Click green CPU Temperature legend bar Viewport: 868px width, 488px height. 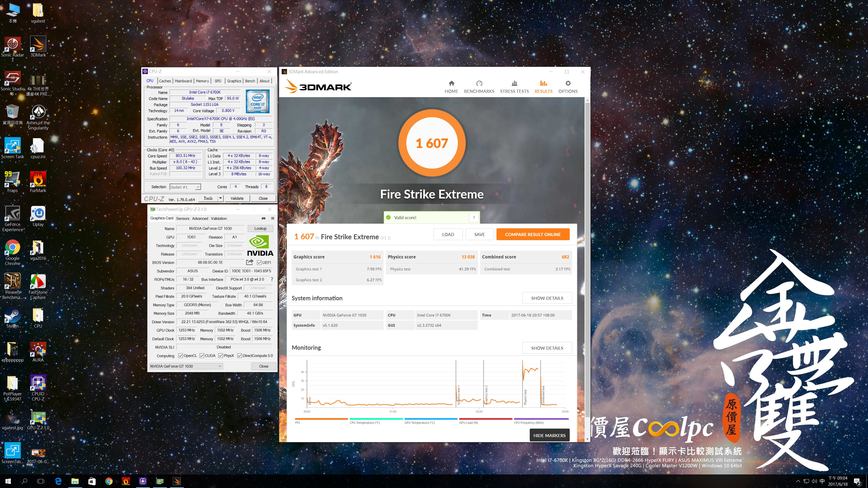[376, 419]
